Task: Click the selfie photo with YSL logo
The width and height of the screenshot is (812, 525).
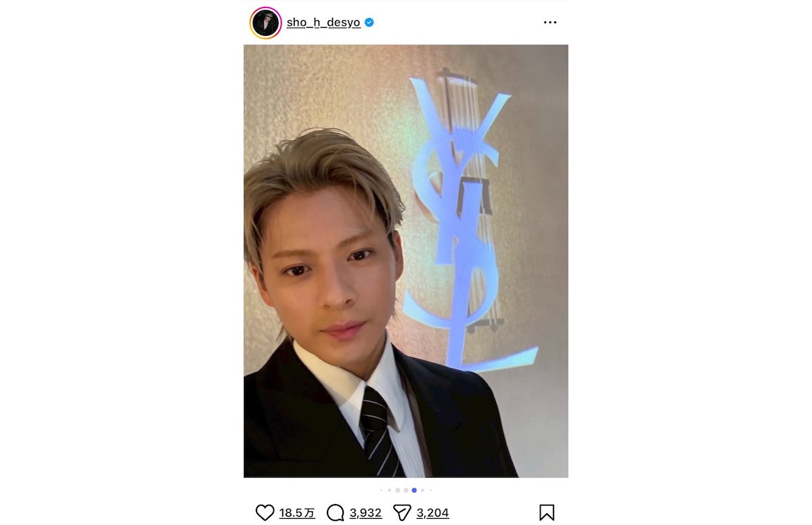Action: click(x=406, y=261)
